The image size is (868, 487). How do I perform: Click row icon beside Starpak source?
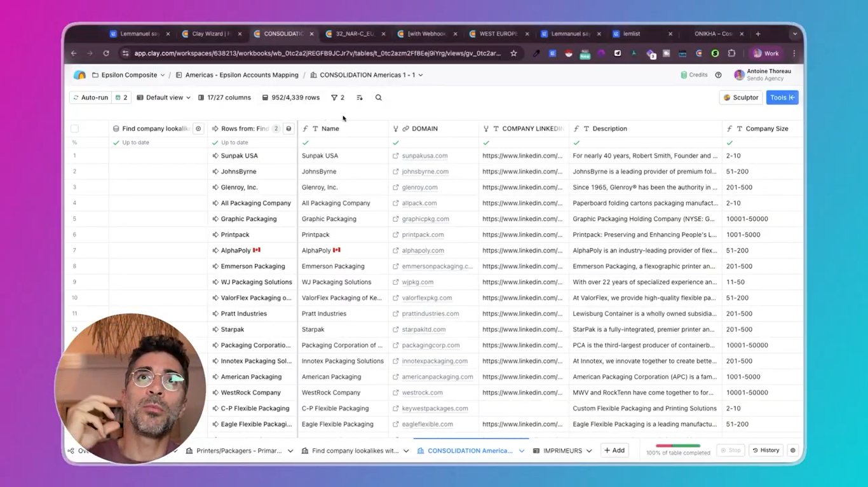pos(215,329)
